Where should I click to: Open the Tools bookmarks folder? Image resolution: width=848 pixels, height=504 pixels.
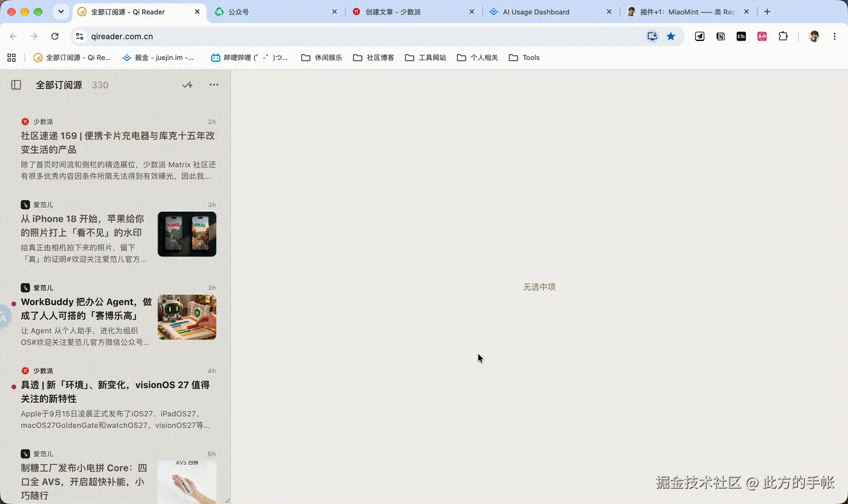pyautogui.click(x=524, y=58)
